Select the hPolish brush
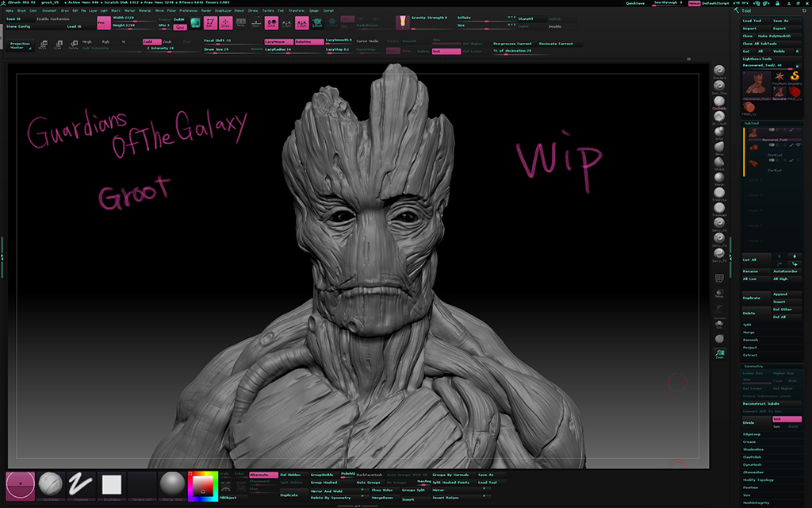The image size is (812, 508). 718,162
